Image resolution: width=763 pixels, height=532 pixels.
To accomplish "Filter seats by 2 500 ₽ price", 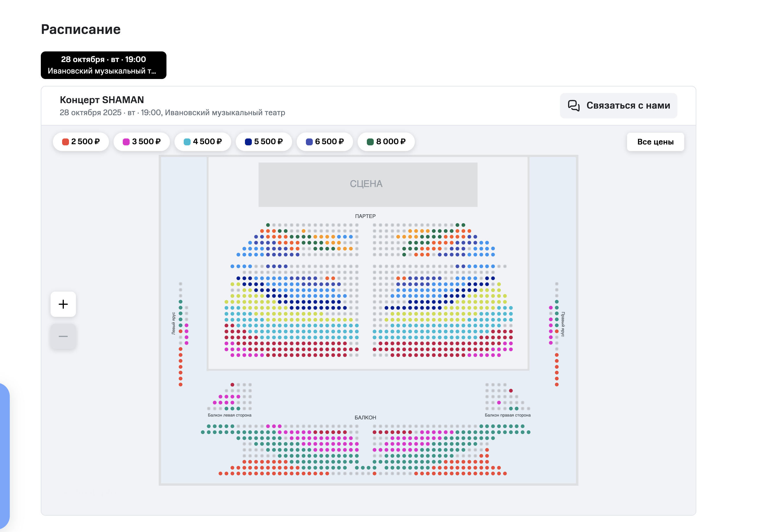I will click(81, 142).
